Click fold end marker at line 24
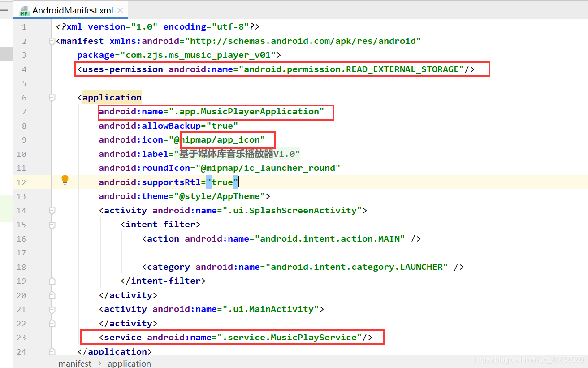 pos(52,352)
